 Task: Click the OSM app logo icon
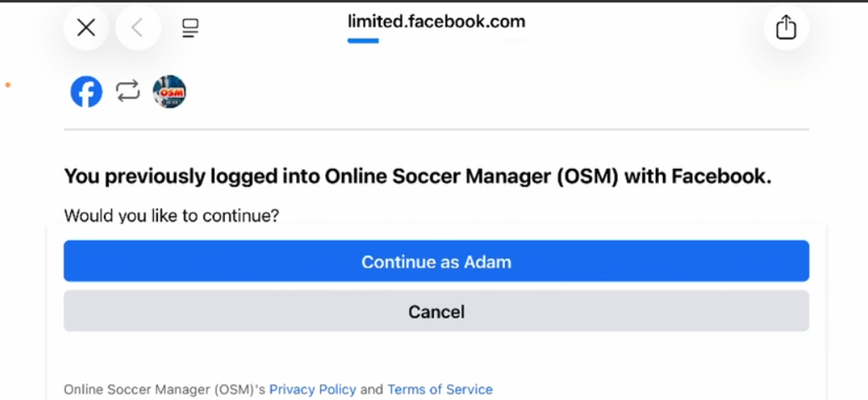click(169, 92)
